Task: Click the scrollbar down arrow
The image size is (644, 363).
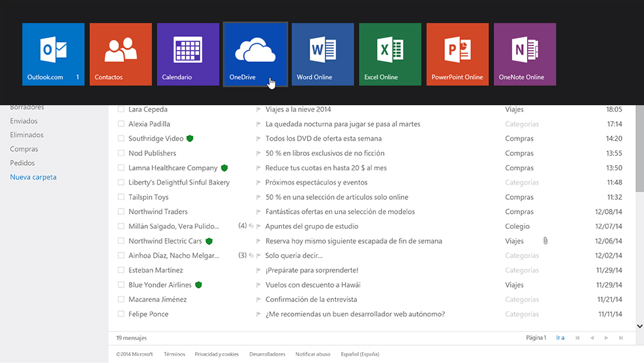Action: coord(639,326)
